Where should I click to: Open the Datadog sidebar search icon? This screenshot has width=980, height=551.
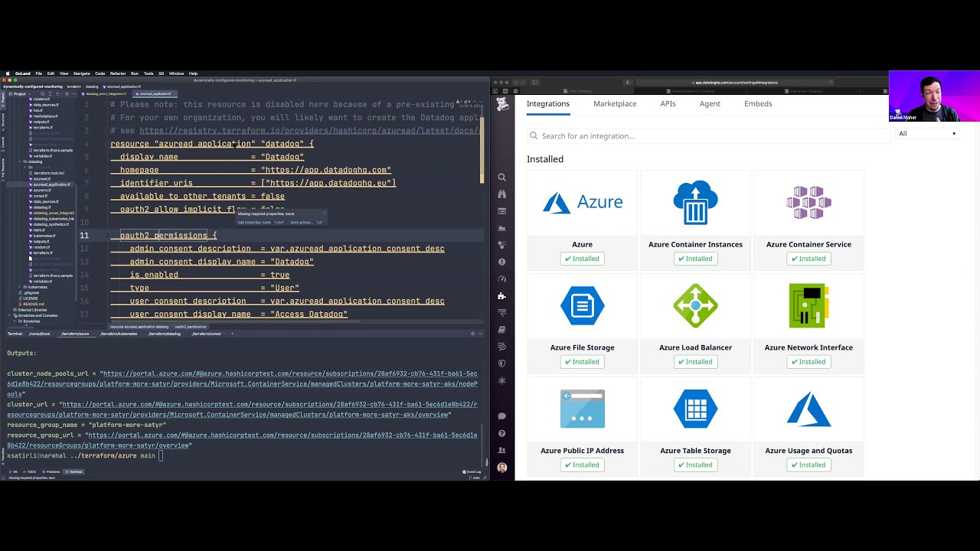tap(501, 177)
